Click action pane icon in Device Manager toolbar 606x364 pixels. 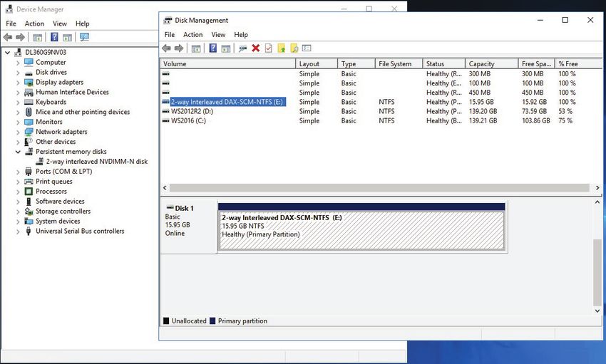(67, 38)
